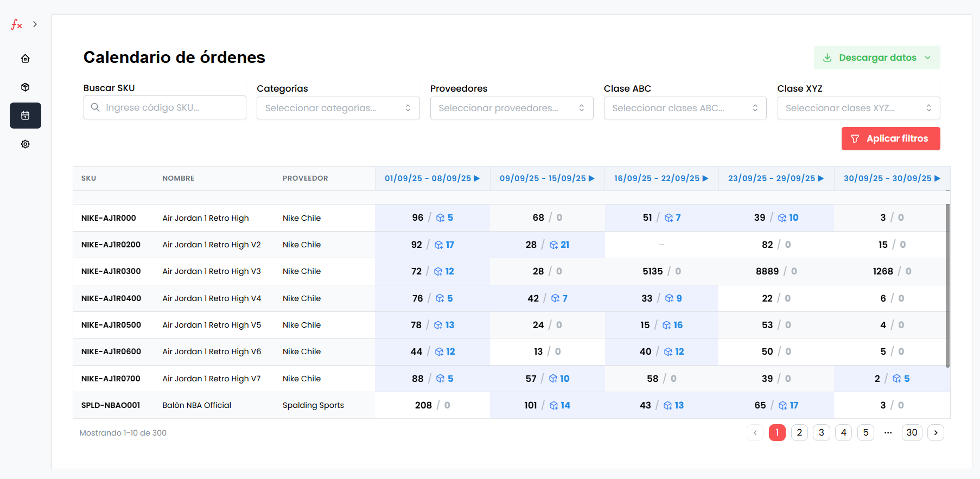Viewport: 980px width, 479px height.
Task: Click Descargar datos button
Action: (x=876, y=58)
